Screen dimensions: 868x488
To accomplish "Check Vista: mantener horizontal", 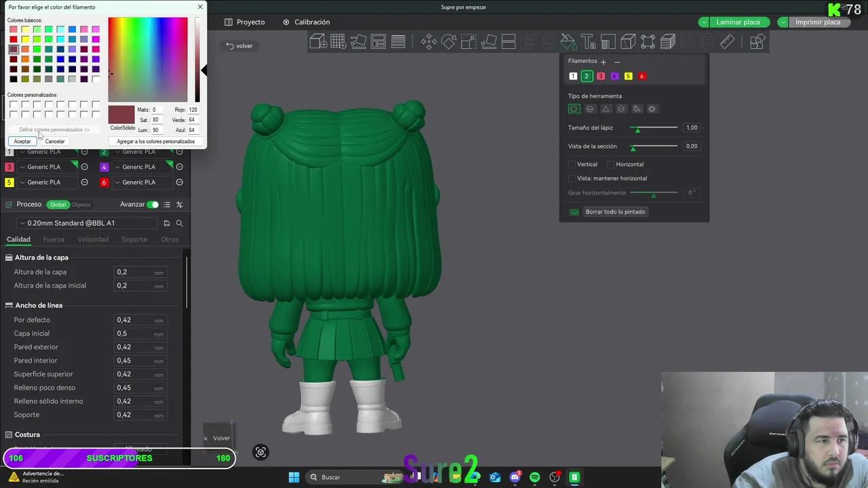I will click(572, 178).
